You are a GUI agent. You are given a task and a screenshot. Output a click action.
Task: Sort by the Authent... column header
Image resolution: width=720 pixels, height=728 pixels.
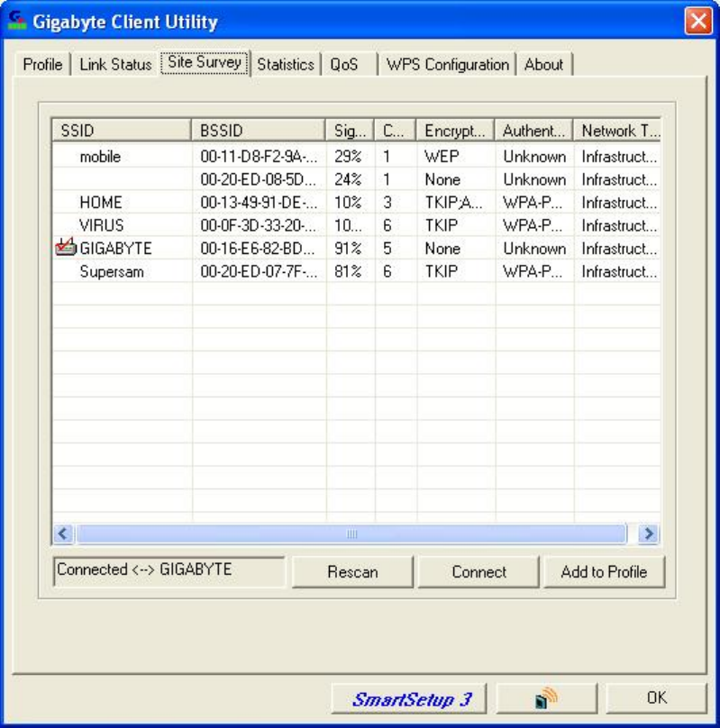(x=533, y=130)
